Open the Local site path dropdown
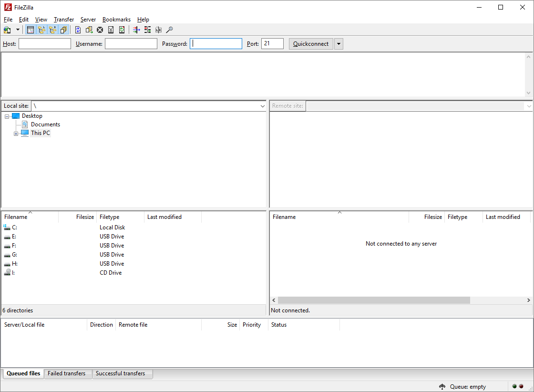This screenshot has width=534, height=392. [262, 105]
